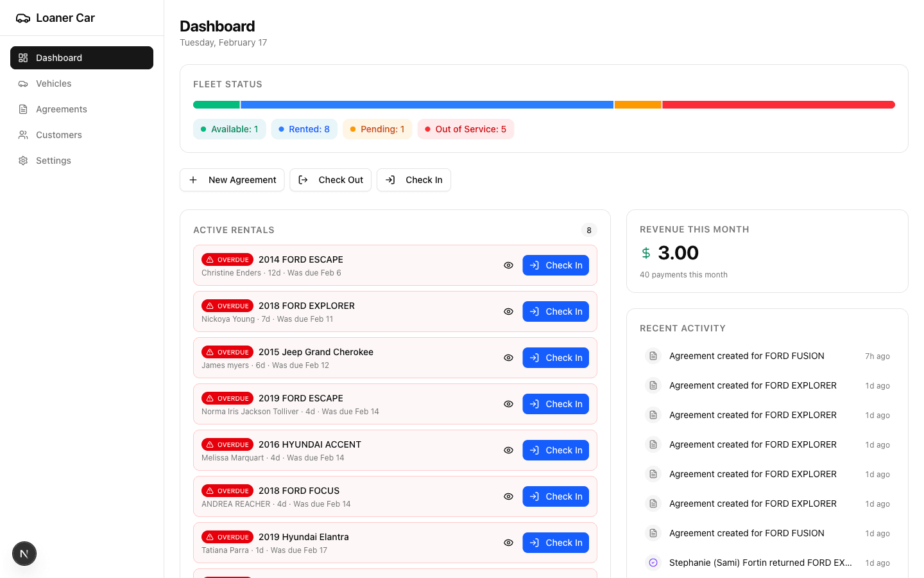Check in ANDREA REACHER's 2018 FORD FOCUS
924x578 pixels.
pos(556,496)
